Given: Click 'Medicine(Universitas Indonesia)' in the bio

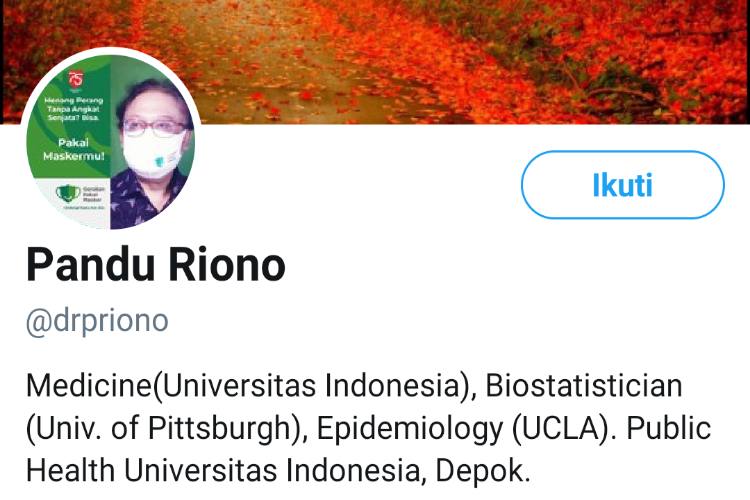Looking at the screenshot, I should (251, 385).
